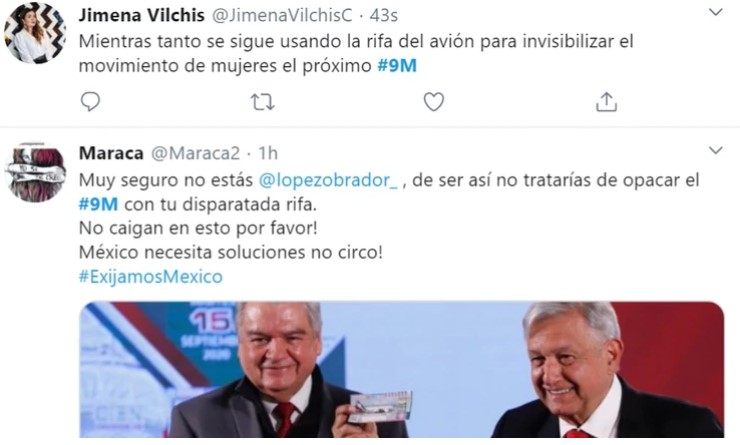Open the #ExijamosMexico hashtag

pyautogui.click(x=151, y=276)
